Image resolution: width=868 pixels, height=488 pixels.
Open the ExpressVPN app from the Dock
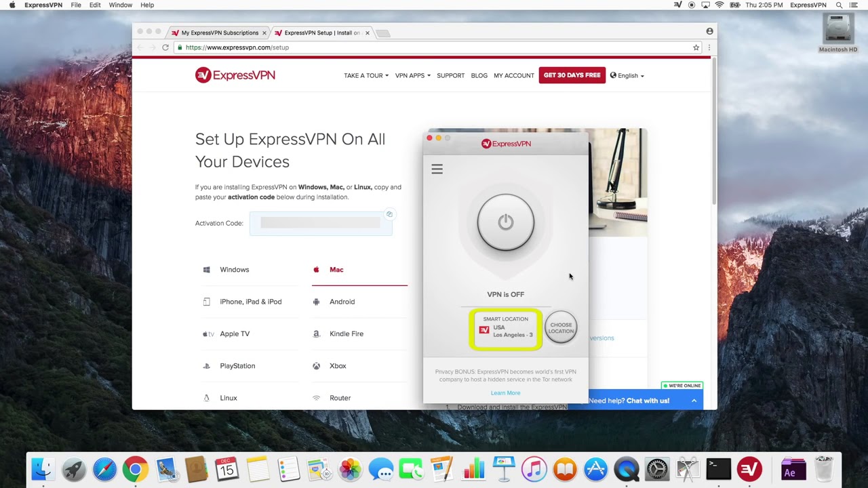tap(749, 469)
